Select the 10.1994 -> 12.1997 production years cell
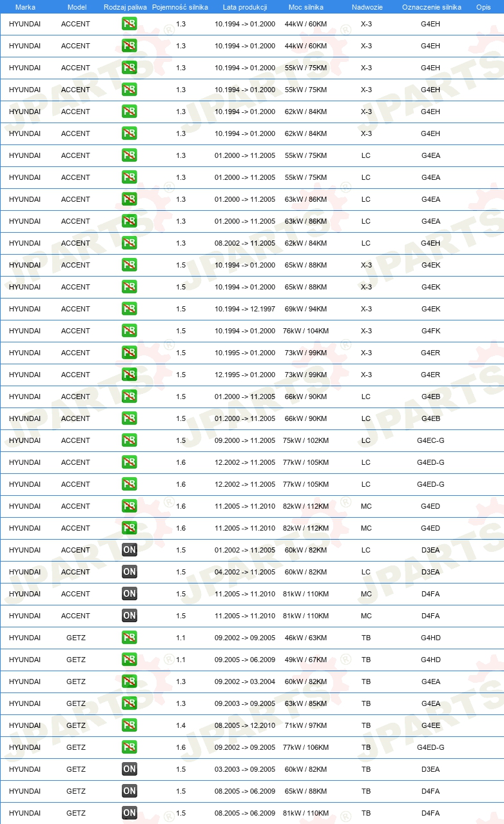 (x=245, y=309)
